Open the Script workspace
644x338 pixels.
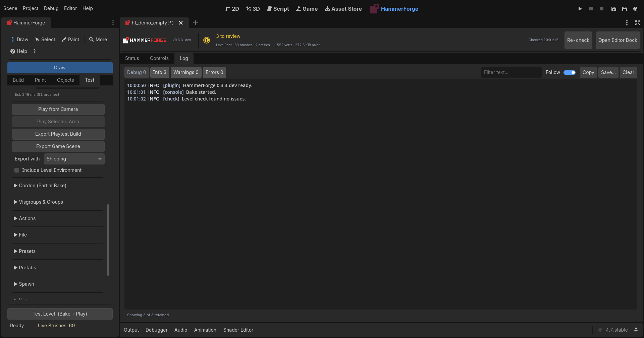278,9
